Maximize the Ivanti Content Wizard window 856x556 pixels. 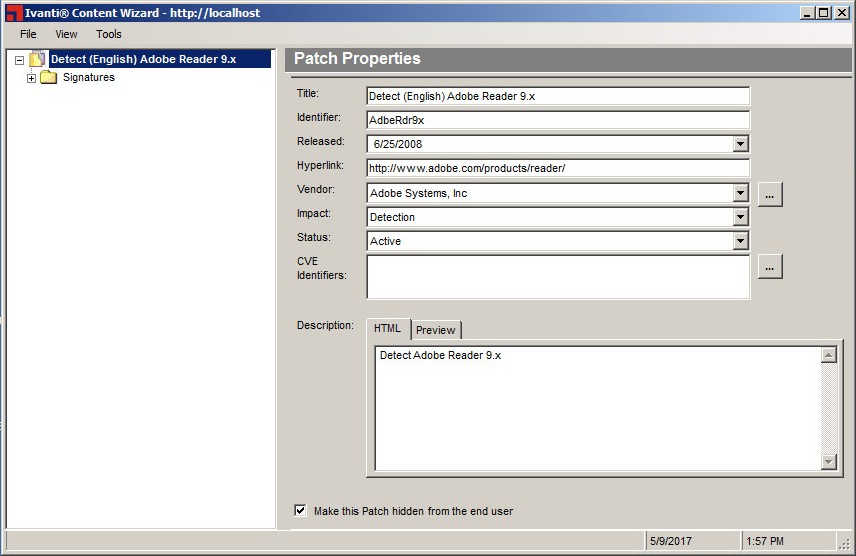pos(823,13)
